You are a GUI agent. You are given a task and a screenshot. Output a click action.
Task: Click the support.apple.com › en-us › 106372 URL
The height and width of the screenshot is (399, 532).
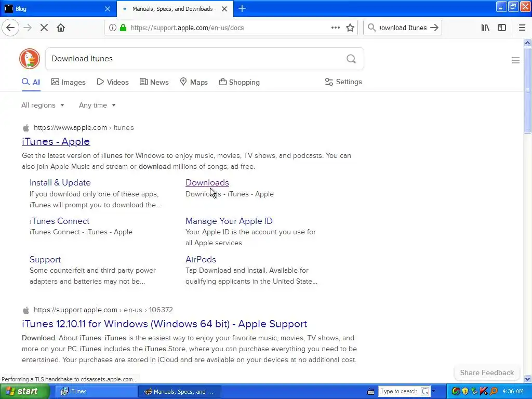(103, 310)
